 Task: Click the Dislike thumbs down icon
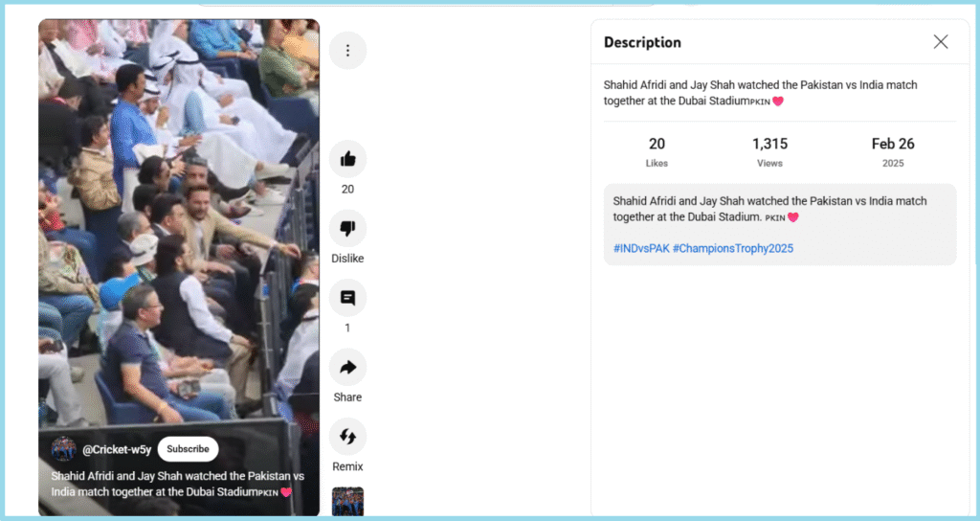pyautogui.click(x=347, y=228)
